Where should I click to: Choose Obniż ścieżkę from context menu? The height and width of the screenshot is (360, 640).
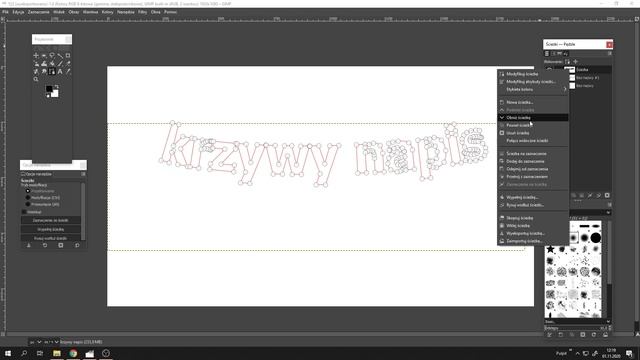tap(533, 118)
